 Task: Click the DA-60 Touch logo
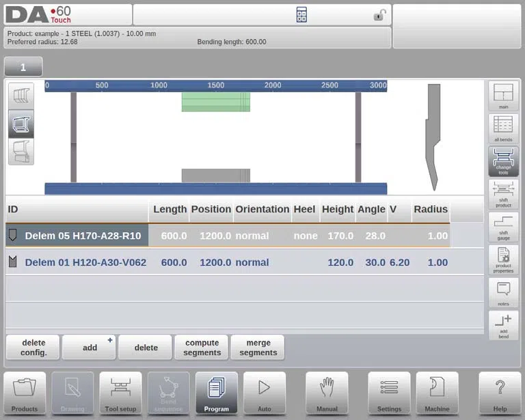point(38,15)
